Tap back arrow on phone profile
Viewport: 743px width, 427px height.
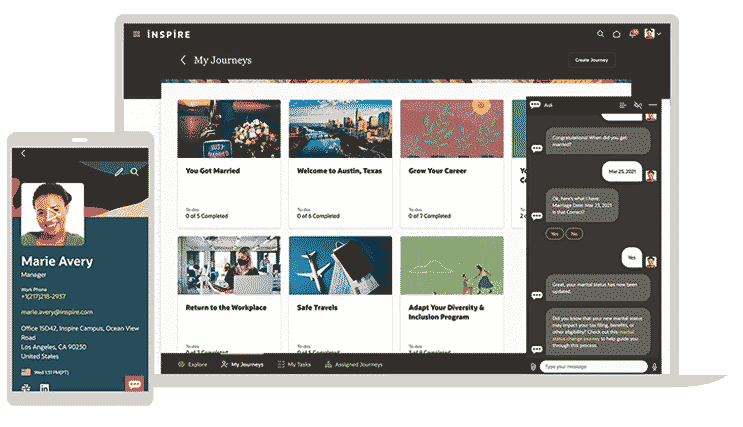point(23,154)
